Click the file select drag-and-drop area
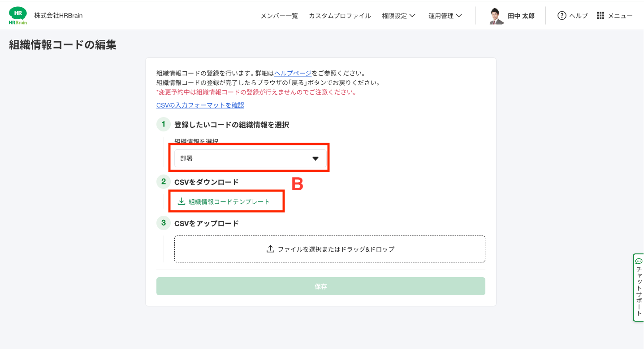644x349 pixels. pos(330,249)
